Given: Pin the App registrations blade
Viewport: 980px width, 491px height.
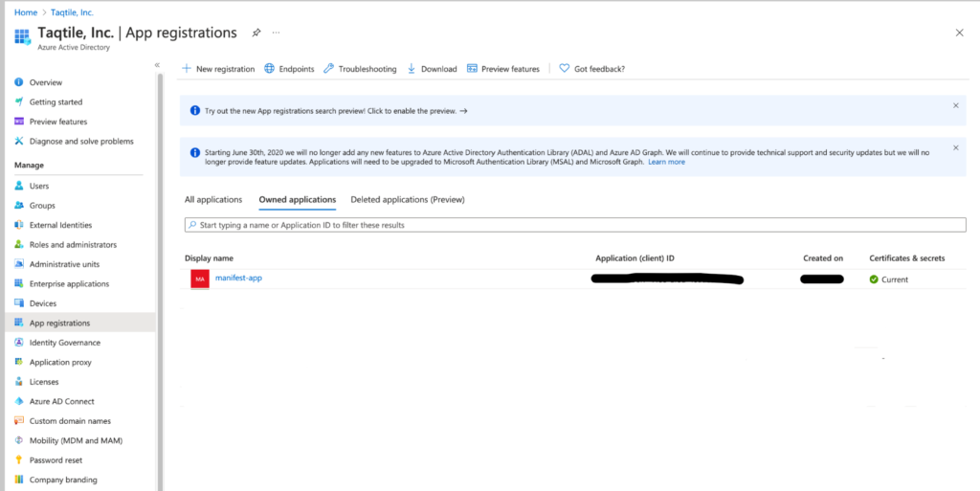Looking at the screenshot, I should click(256, 33).
